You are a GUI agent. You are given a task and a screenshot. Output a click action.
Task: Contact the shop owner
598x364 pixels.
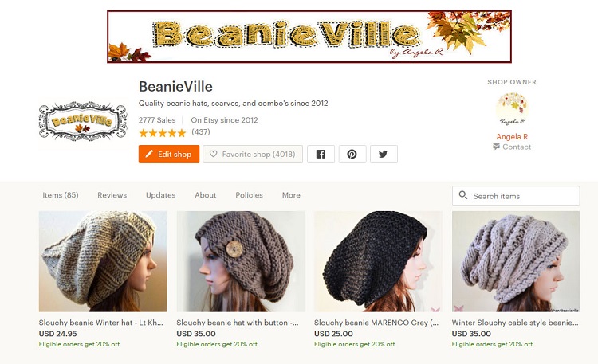pos(512,147)
